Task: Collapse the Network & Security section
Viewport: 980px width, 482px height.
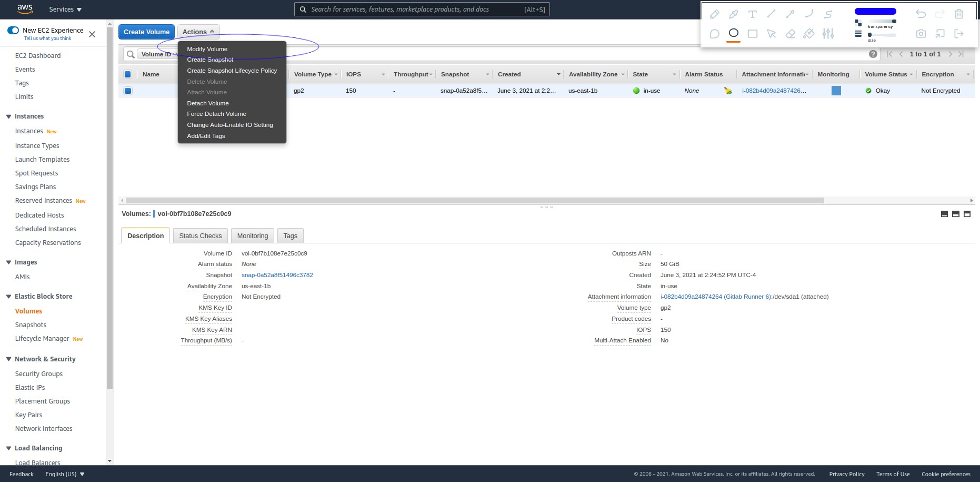Action: [8, 359]
